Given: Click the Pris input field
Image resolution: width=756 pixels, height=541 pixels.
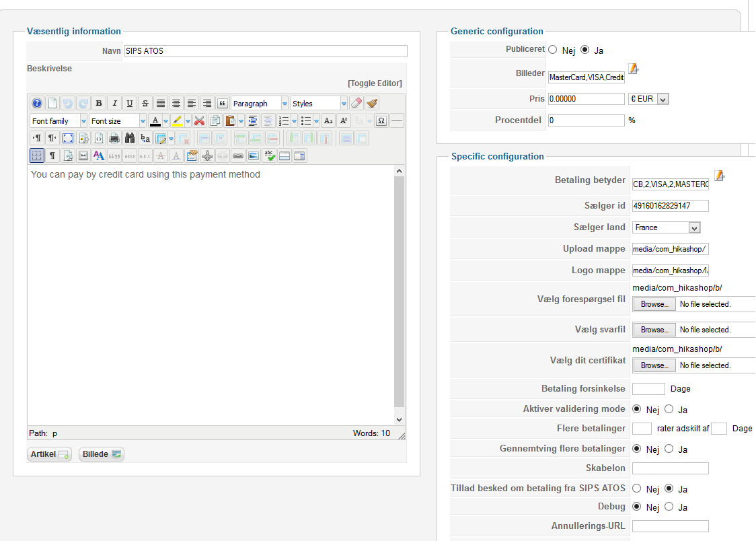Looking at the screenshot, I should pyautogui.click(x=587, y=99).
